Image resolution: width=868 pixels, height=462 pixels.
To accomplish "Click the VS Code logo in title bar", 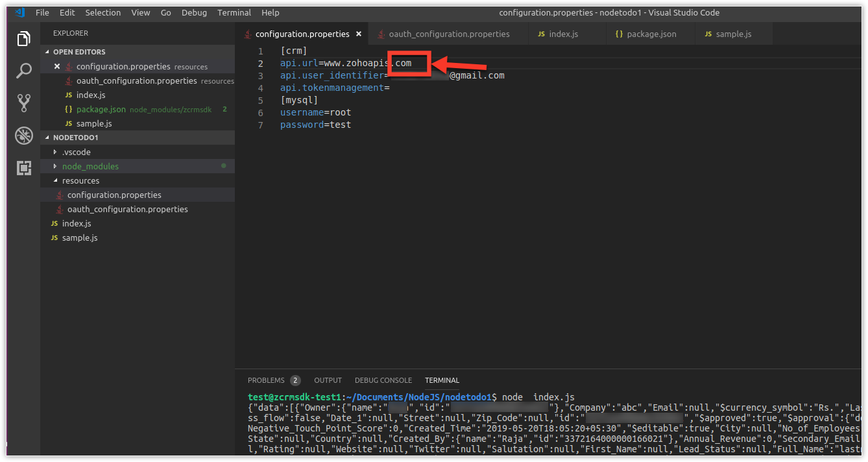I will [20, 12].
